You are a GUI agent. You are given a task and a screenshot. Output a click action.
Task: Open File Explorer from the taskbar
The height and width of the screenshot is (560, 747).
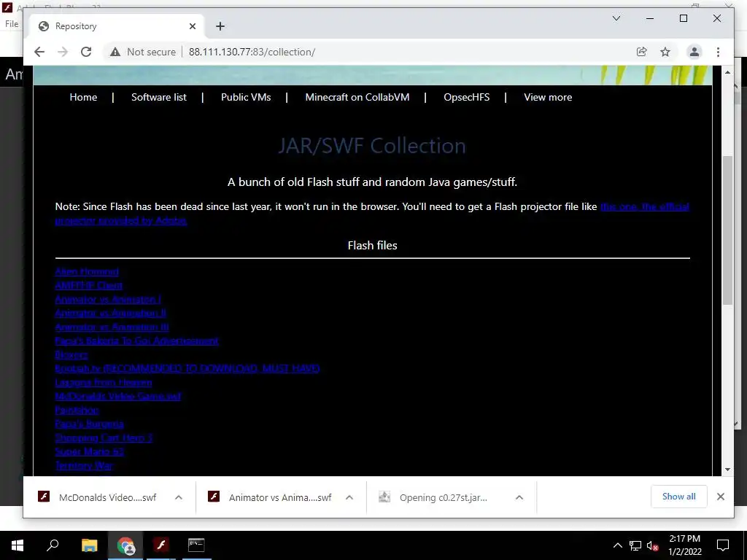pos(89,545)
